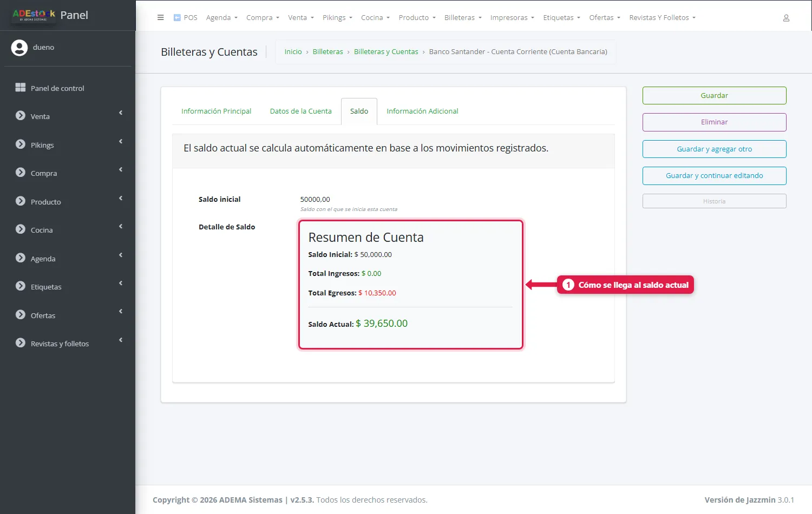The image size is (812, 514).
Task: Click Guardar y continuar editando button
Action: [x=714, y=176]
